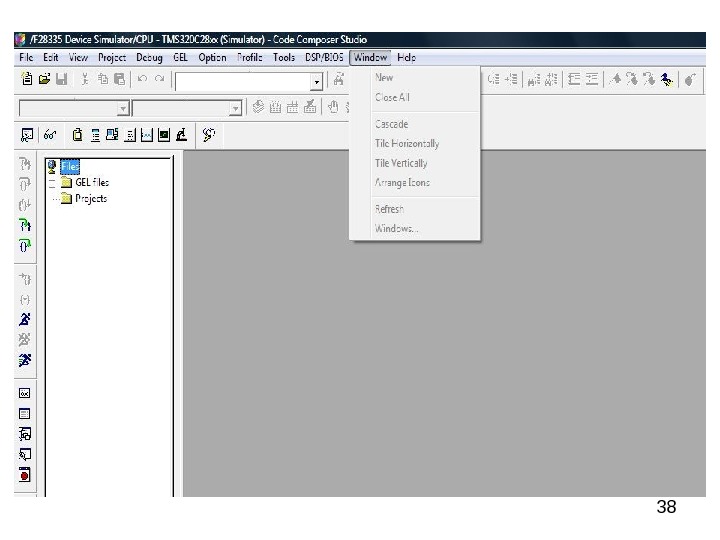Click the microscope icon in debug toolbar
Viewport: 720px width, 540px height.
pos(182,135)
